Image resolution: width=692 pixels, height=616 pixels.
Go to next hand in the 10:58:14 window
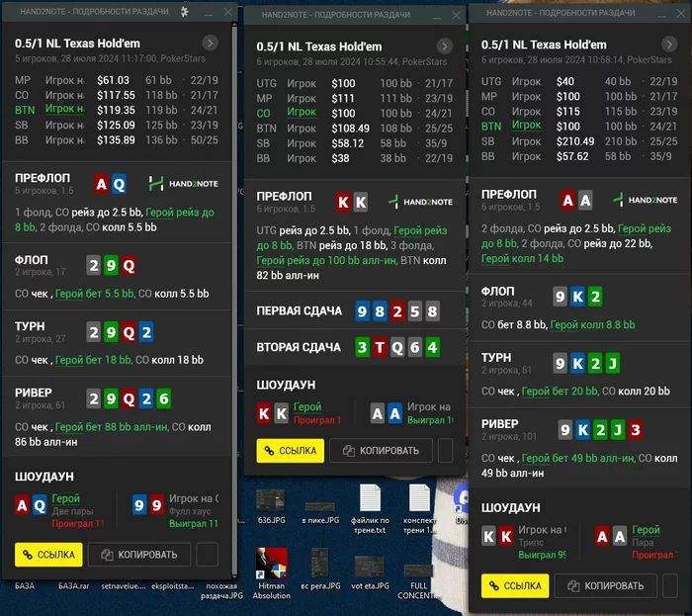tap(669, 44)
